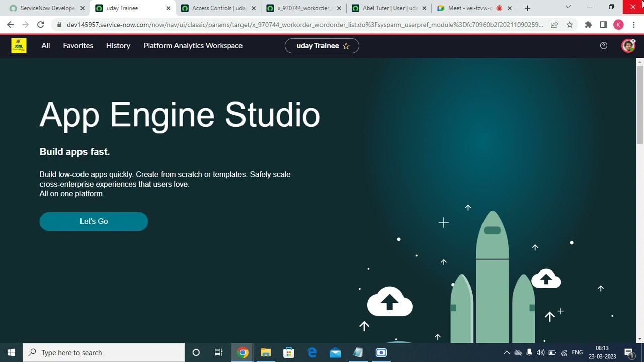Switch to the Access Controls tab

click(217, 8)
